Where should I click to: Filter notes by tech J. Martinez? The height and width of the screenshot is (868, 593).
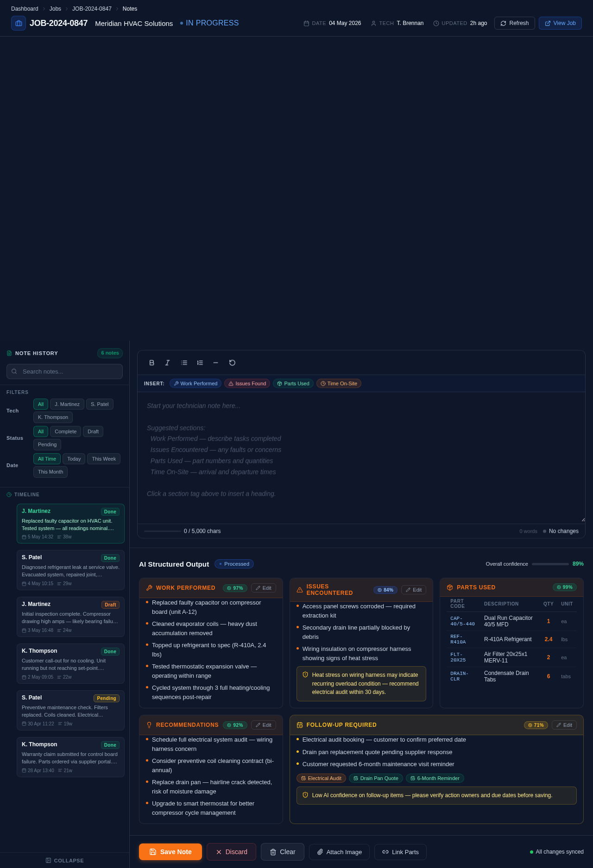[67, 404]
